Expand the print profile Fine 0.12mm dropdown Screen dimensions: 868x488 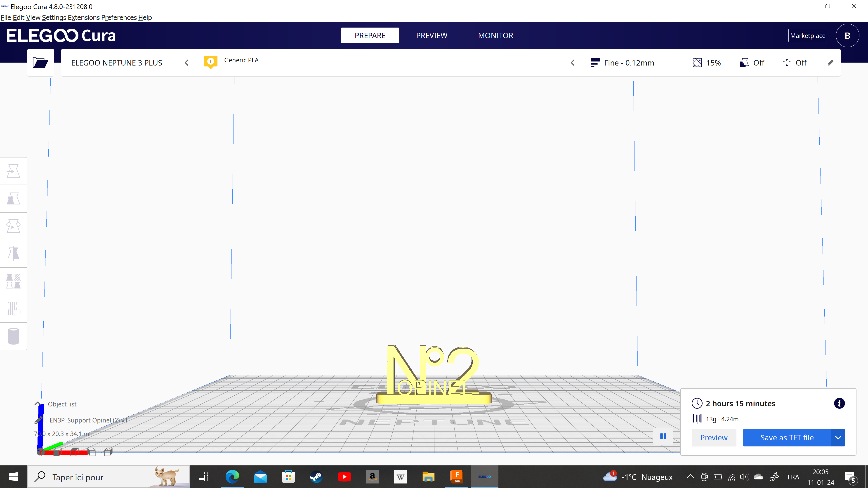(x=629, y=63)
